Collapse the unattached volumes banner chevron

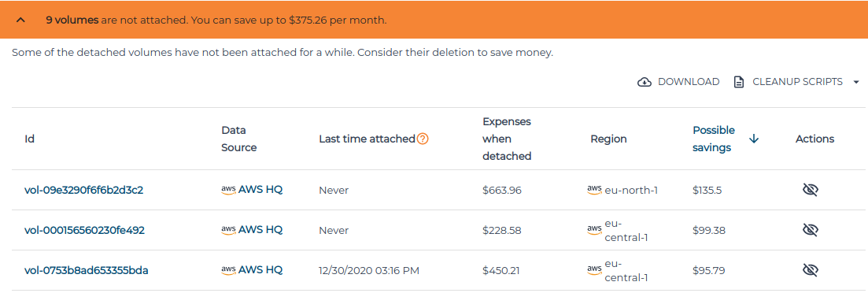(21, 20)
